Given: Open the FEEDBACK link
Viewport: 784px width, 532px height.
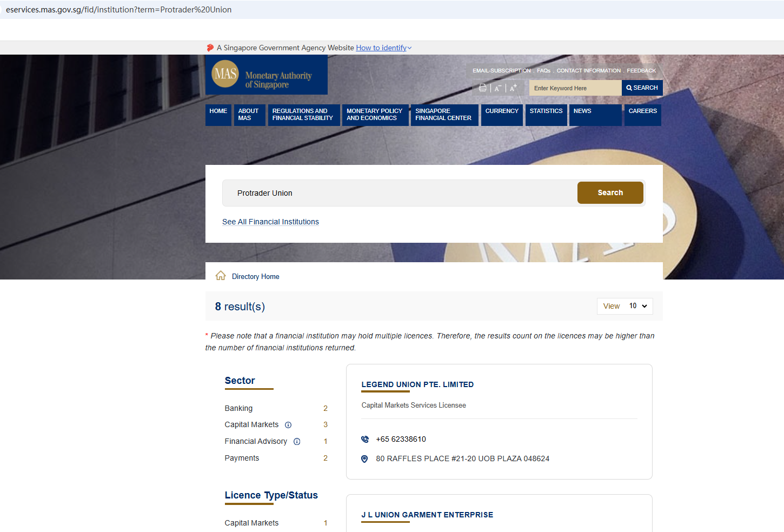Looking at the screenshot, I should click(641, 71).
